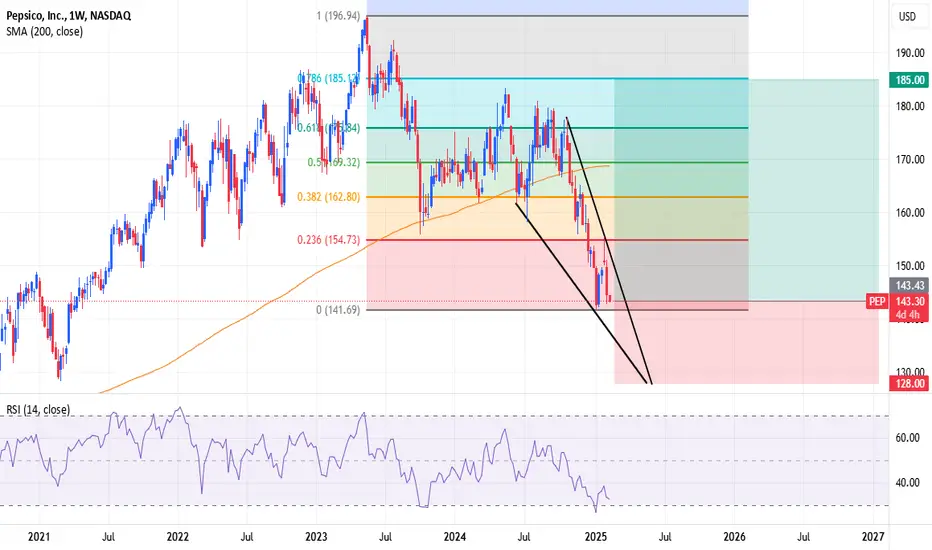This screenshot has width=932, height=550.
Task: Select the SMA (200, close) indicator label
Action: [45, 32]
